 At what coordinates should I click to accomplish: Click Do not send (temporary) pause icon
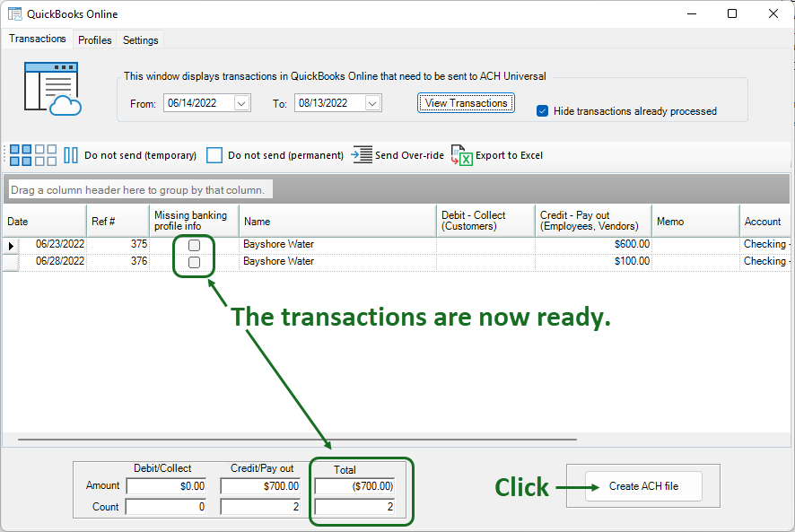pos(71,155)
